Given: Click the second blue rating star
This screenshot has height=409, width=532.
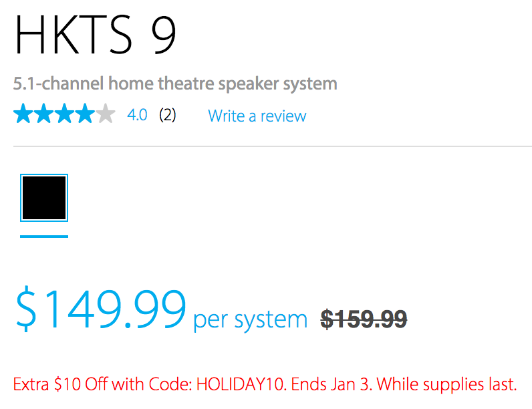Looking at the screenshot, I should 43,114.
